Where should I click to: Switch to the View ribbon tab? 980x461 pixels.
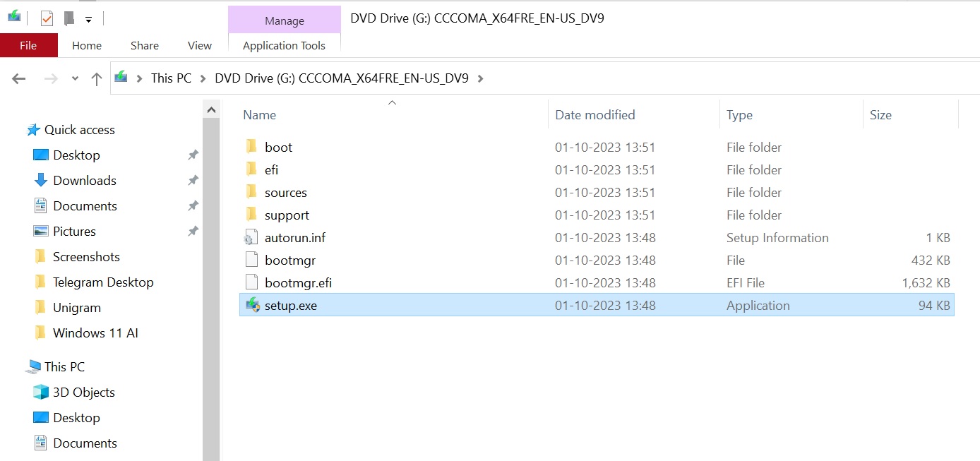coord(200,45)
